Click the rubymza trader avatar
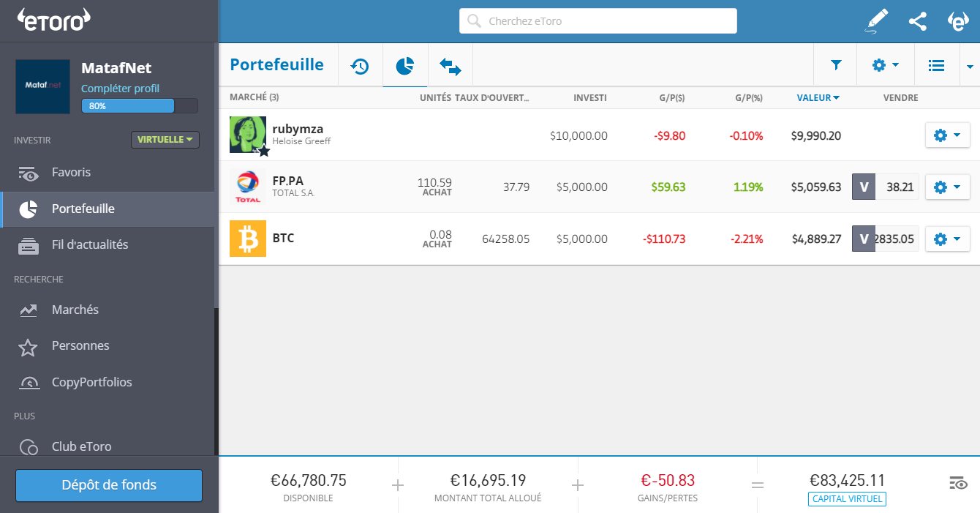Viewport: 980px width, 513px height. (248, 135)
